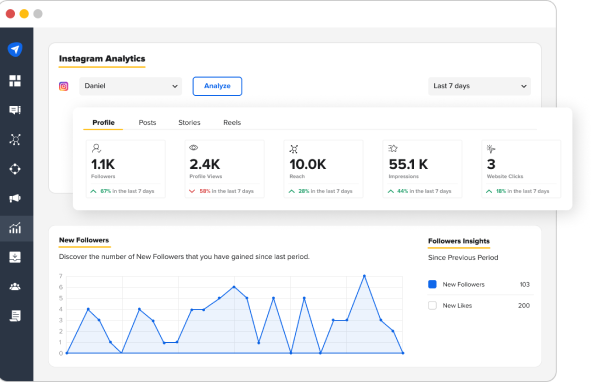Click the Analyze button

coord(217,86)
